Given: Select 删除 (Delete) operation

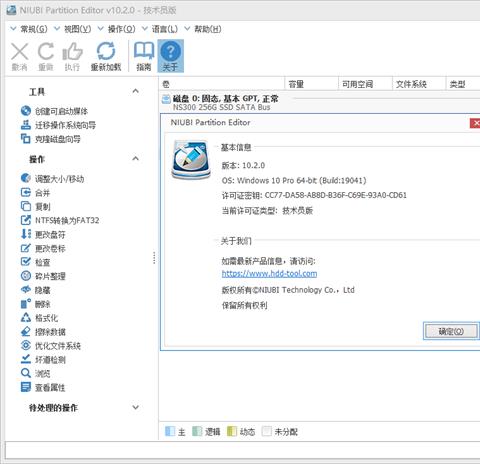Looking at the screenshot, I should point(35,304).
